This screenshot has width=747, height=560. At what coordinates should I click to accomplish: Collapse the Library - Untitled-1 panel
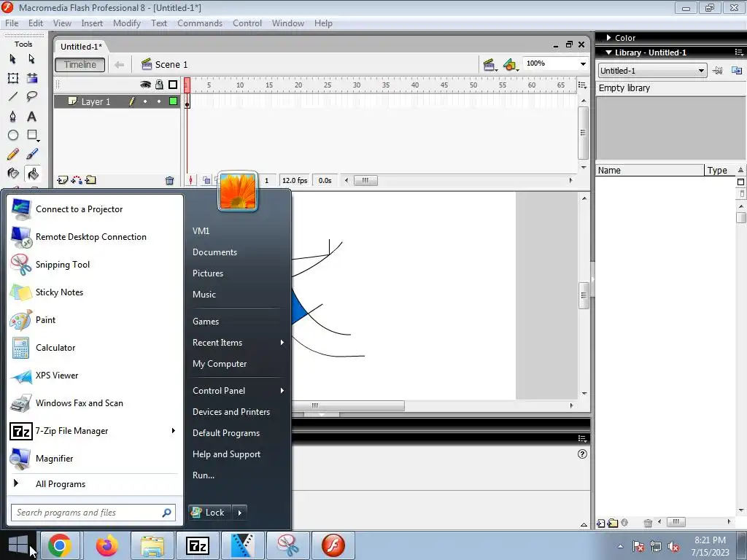608,52
